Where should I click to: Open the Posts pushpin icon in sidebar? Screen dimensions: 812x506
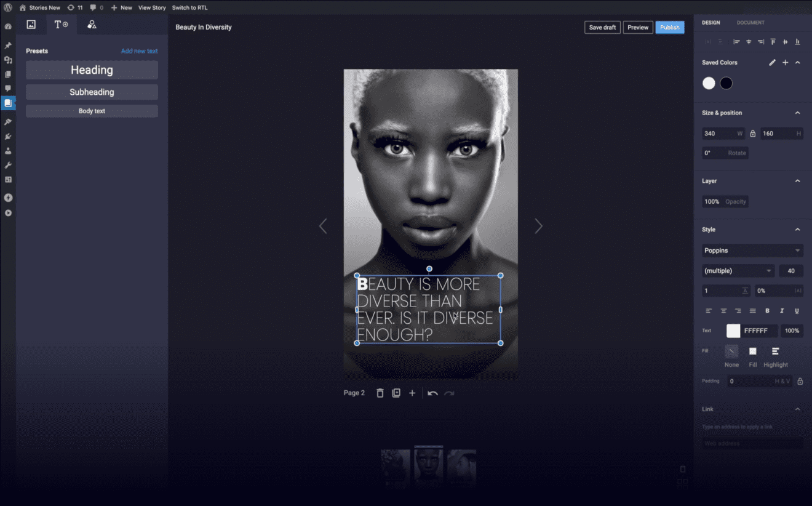pos(8,46)
